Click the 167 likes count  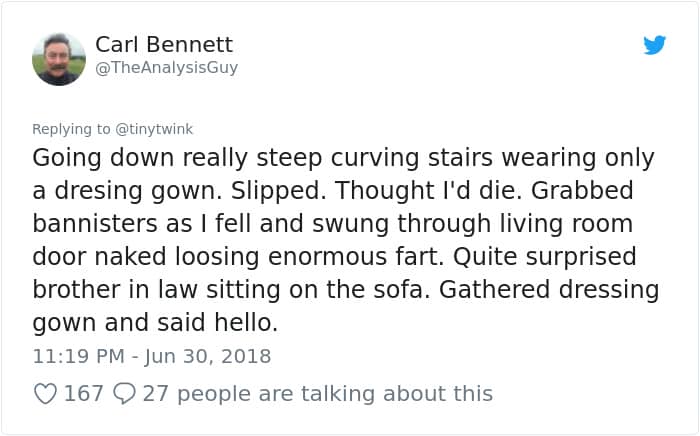tap(84, 394)
